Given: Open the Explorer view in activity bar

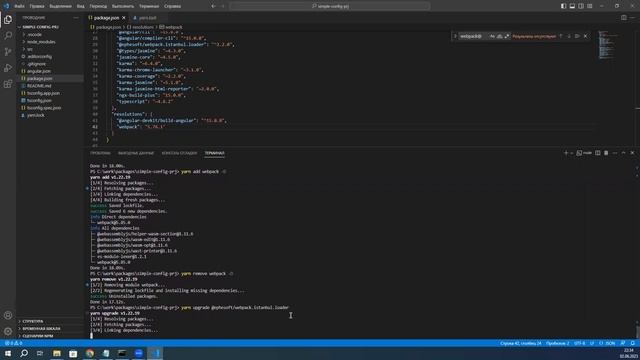Looking at the screenshot, I should click(x=8, y=20).
